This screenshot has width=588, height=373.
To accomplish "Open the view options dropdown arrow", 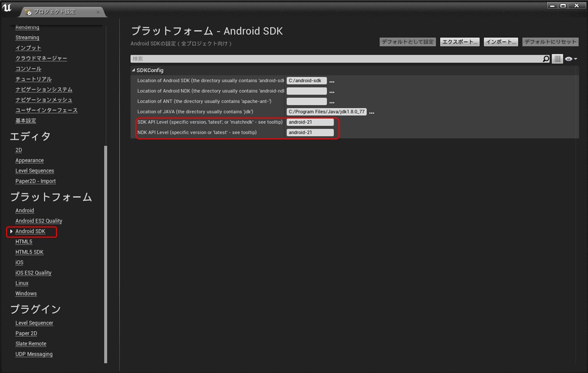I will click(x=576, y=59).
